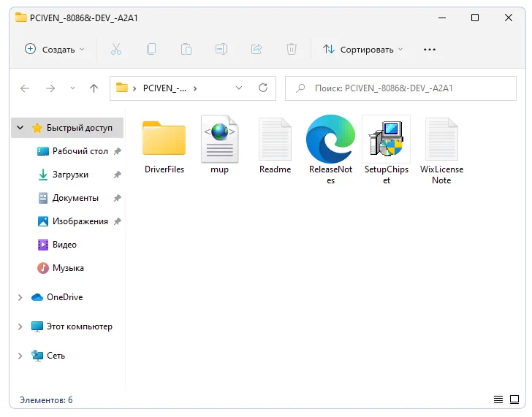This screenshot has width=532, height=417.
Task: Open the Создать new item menu
Action: tap(55, 50)
